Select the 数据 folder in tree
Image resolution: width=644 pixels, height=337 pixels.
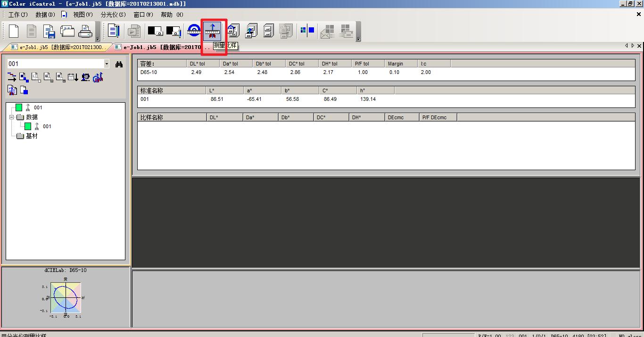pos(32,117)
